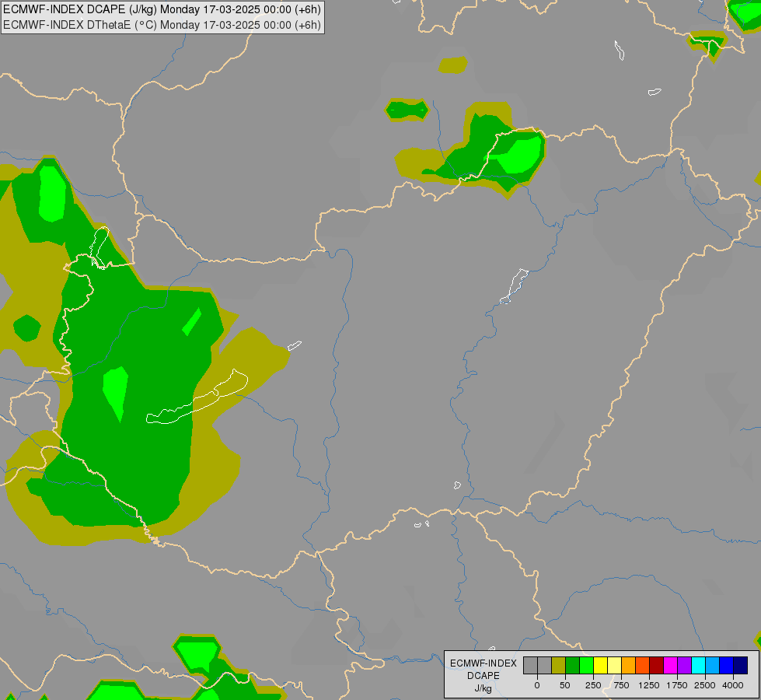The width and height of the screenshot is (761, 700).
Task: Select the purple legend swatch
Action: [685, 666]
